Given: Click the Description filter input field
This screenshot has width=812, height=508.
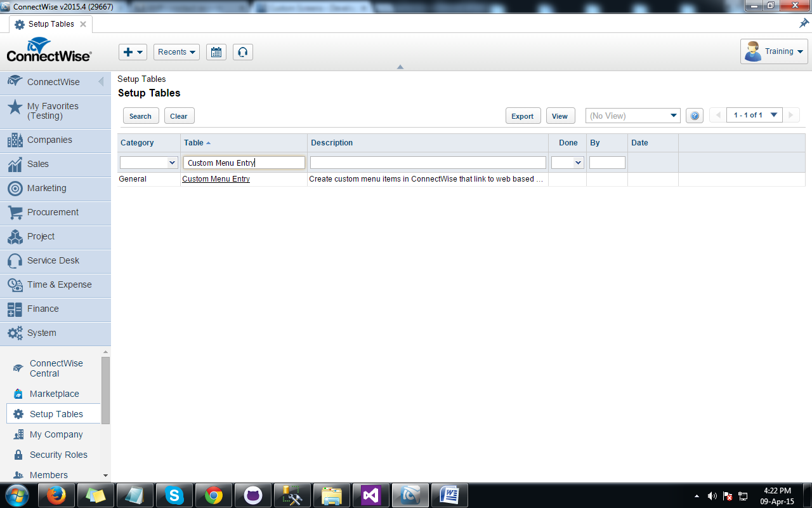Looking at the screenshot, I should (x=428, y=163).
